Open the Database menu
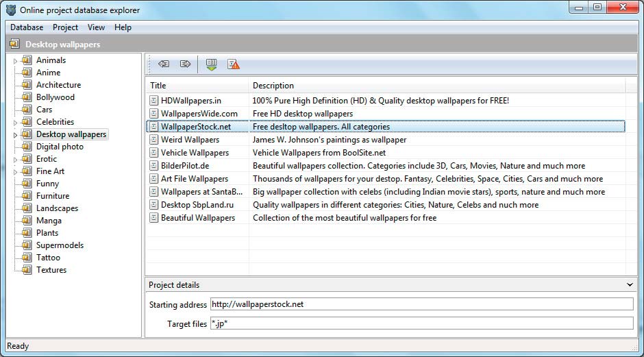This screenshot has width=644, height=357. (27, 27)
